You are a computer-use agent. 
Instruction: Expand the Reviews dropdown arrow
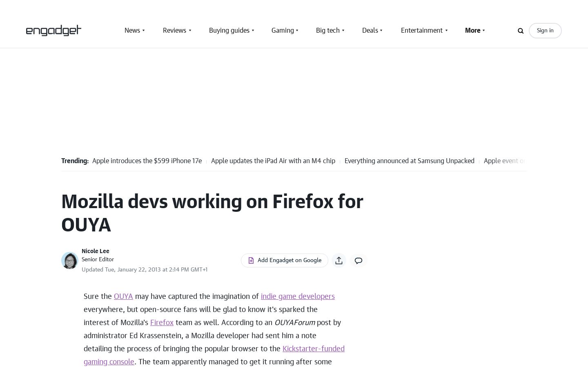click(x=190, y=30)
